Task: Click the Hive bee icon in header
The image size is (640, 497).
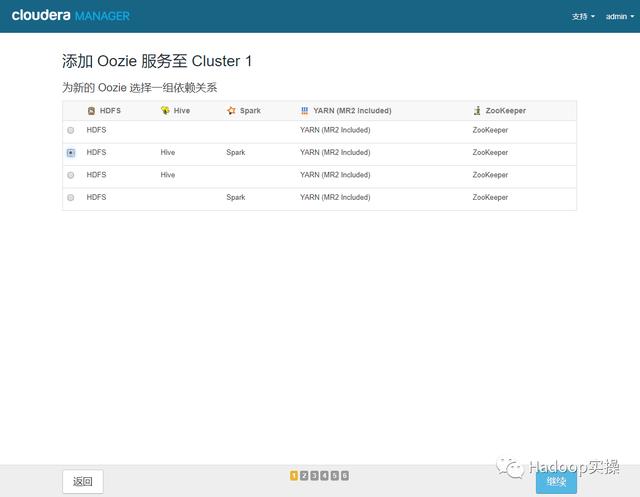Action: tap(165, 110)
